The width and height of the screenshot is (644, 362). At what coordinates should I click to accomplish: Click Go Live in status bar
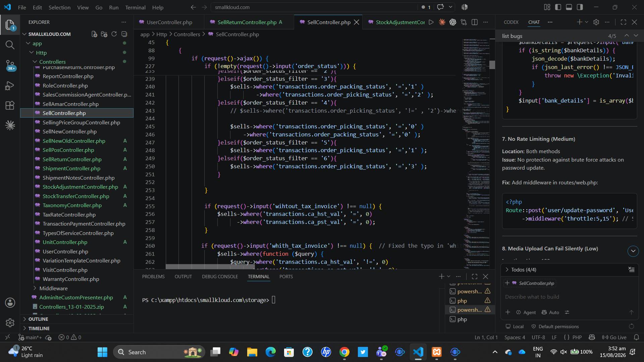[x=614, y=338]
